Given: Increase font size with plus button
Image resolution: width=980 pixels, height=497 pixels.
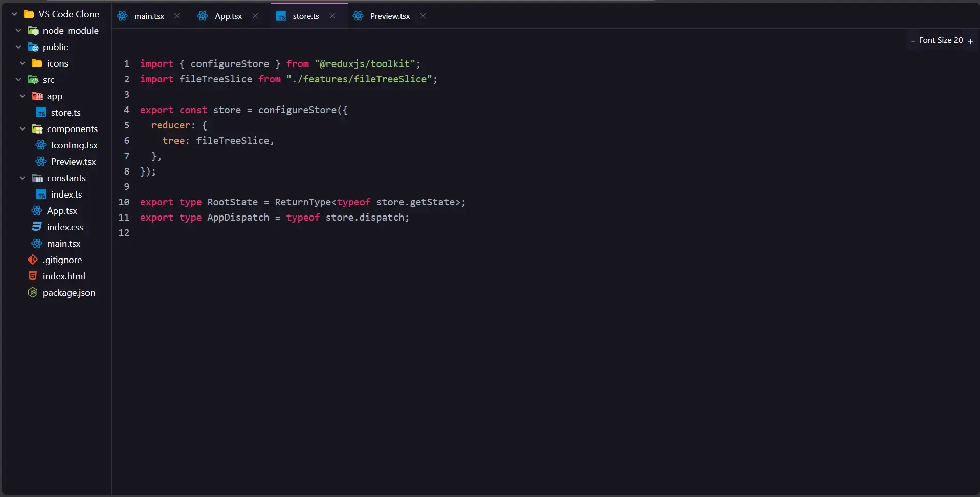Looking at the screenshot, I should [970, 41].
